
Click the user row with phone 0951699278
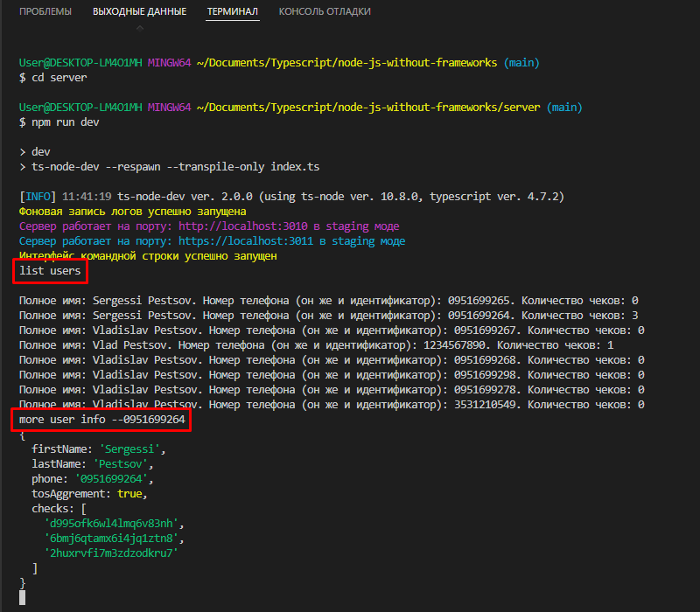332,390
